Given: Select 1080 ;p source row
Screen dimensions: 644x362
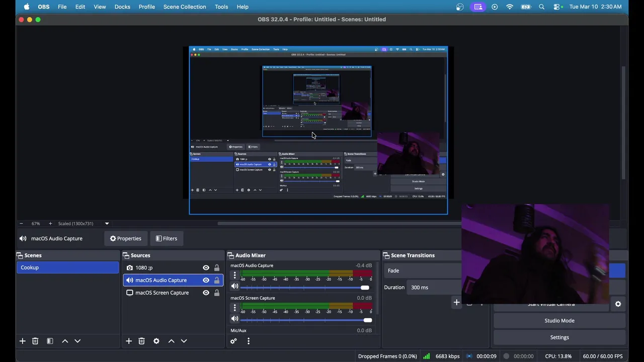Looking at the screenshot, I should [x=173, y=267].
